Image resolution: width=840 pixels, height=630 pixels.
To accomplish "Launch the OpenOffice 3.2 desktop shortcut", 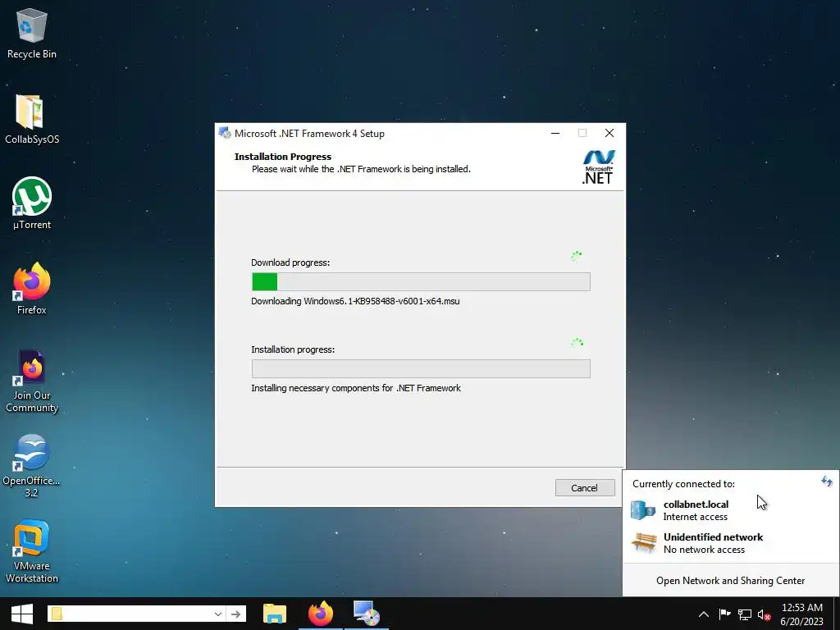I will (x=32, y=466).
